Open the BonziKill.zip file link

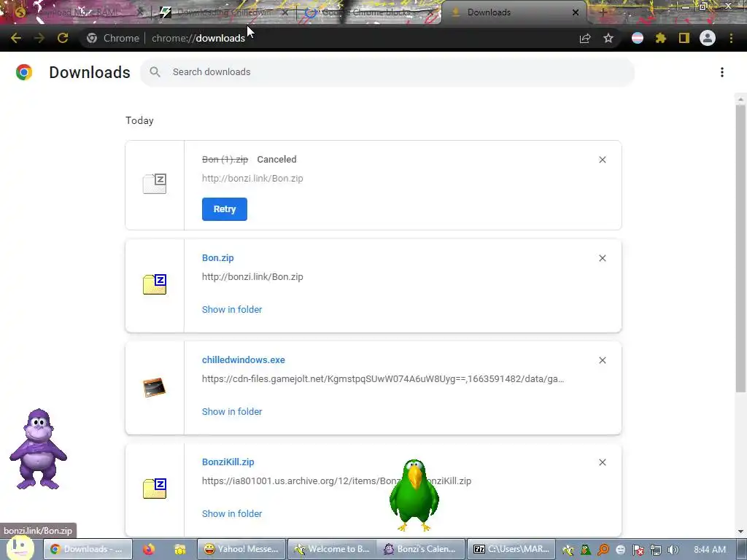pyautogui.click(x=228, y=462)
